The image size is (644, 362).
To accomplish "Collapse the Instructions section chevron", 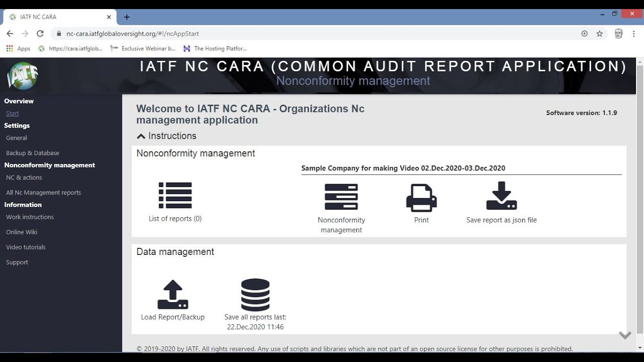I will [x=141, y=136].
